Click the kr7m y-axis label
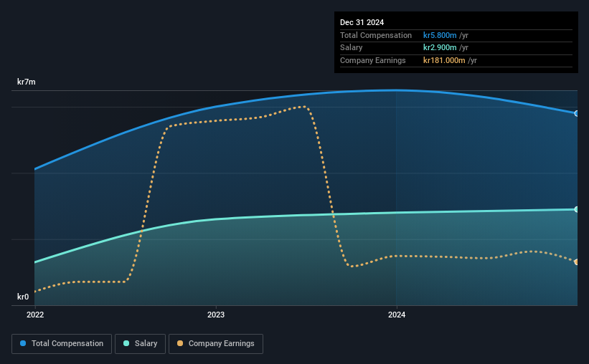Viewport: 589px width, 364px height. click(27, 82)
